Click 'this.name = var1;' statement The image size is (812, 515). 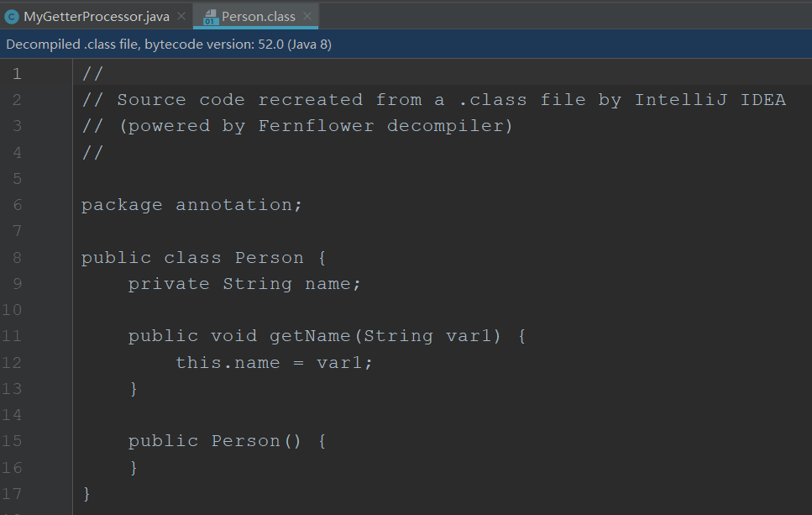[x=274, y=363]
